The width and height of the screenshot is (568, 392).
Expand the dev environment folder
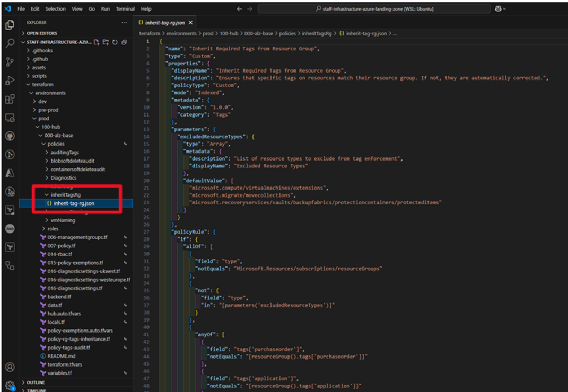pyautogui.click(x=42, y=101)
